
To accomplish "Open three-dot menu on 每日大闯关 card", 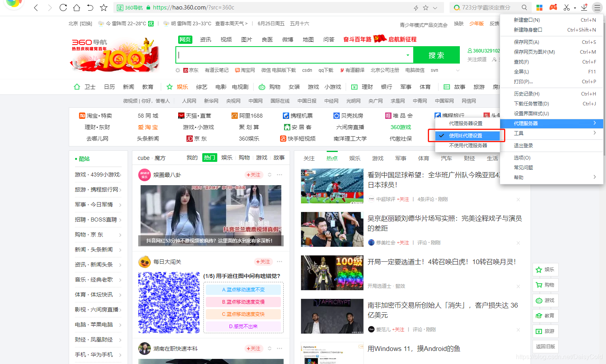I will 280,262.
